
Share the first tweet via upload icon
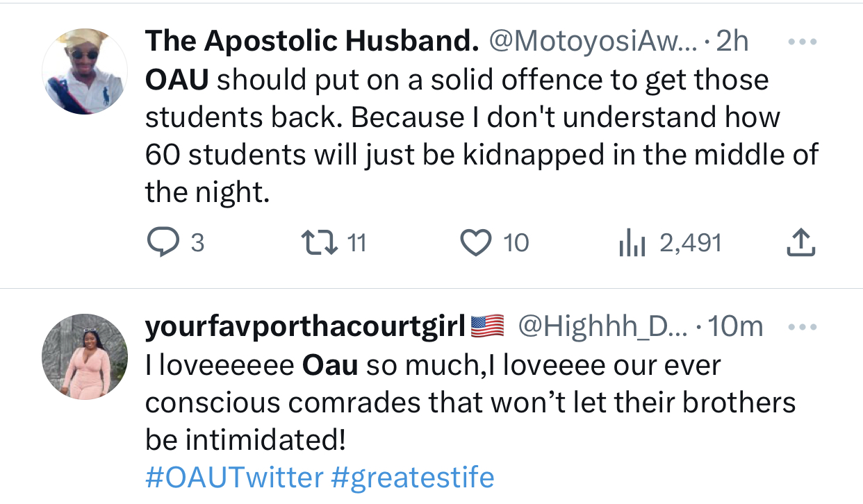800,242
